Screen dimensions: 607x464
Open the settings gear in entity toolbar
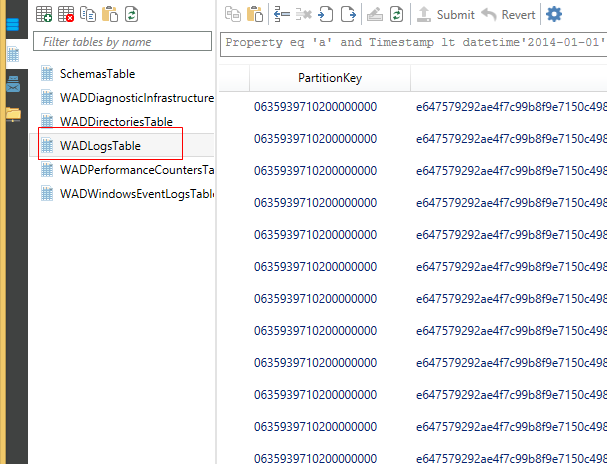[x=553, y=14]
